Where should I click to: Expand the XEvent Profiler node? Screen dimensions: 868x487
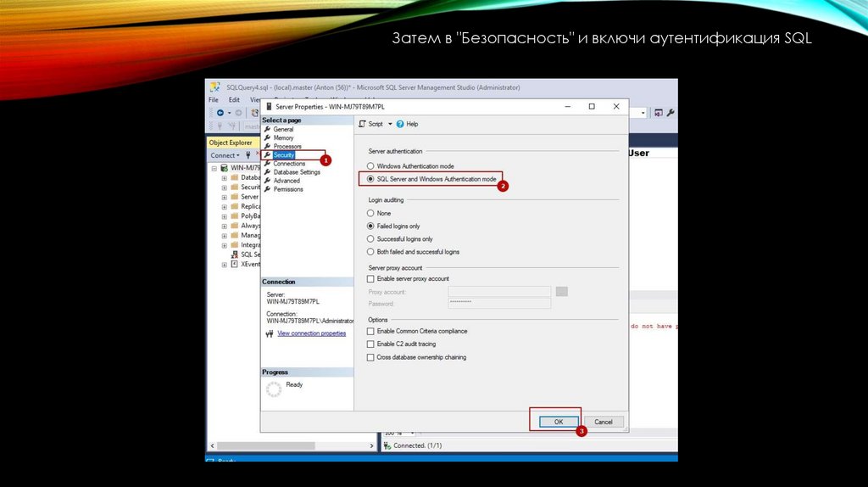coord(224,265)
